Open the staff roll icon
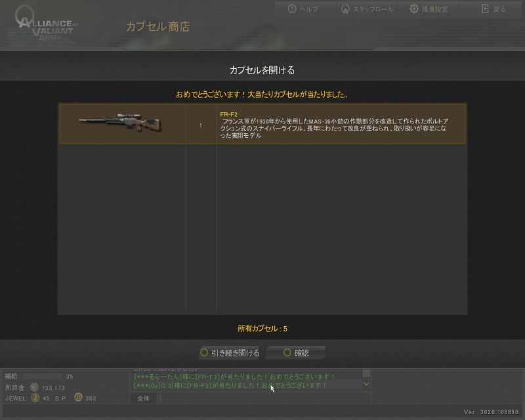Image resolution: width=525 pixels, height=420 pixels. tap(345, 9)
